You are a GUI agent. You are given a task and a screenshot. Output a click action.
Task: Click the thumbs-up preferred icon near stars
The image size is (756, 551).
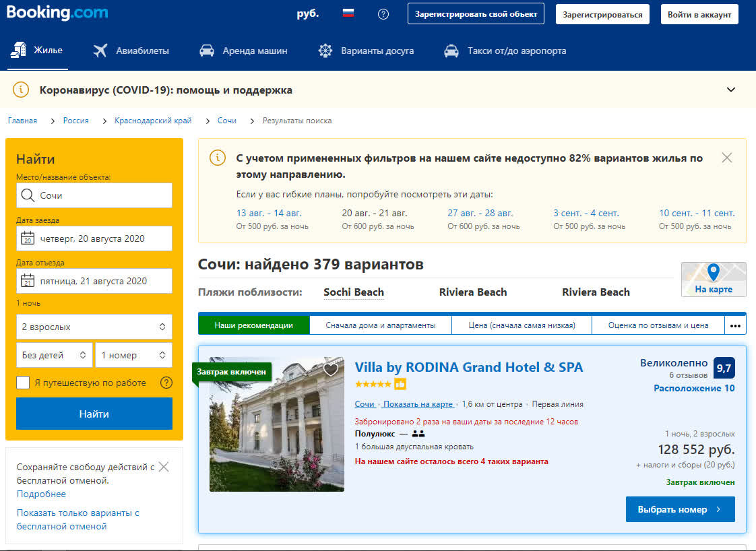pyautogui.click(x=400, y=384)
